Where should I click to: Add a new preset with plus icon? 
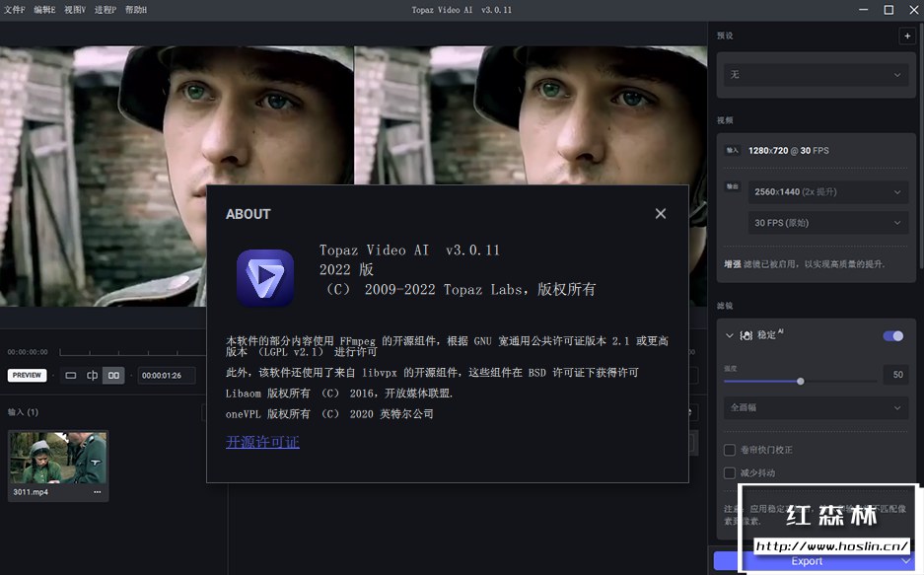(907, 36)
